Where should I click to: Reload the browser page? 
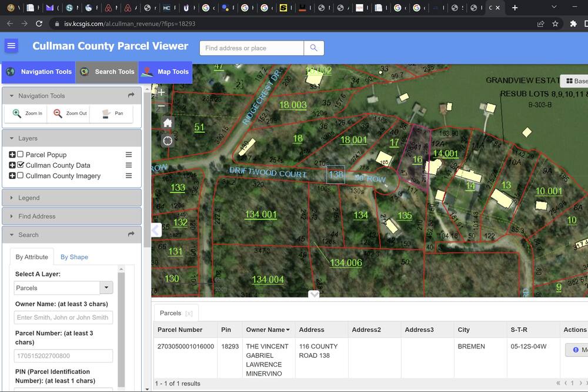pos(39,24)
